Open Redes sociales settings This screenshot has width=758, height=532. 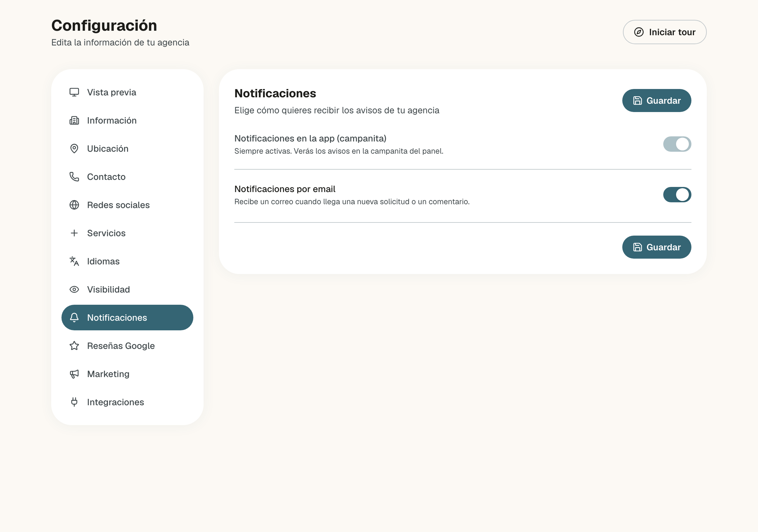coord(127,205)
